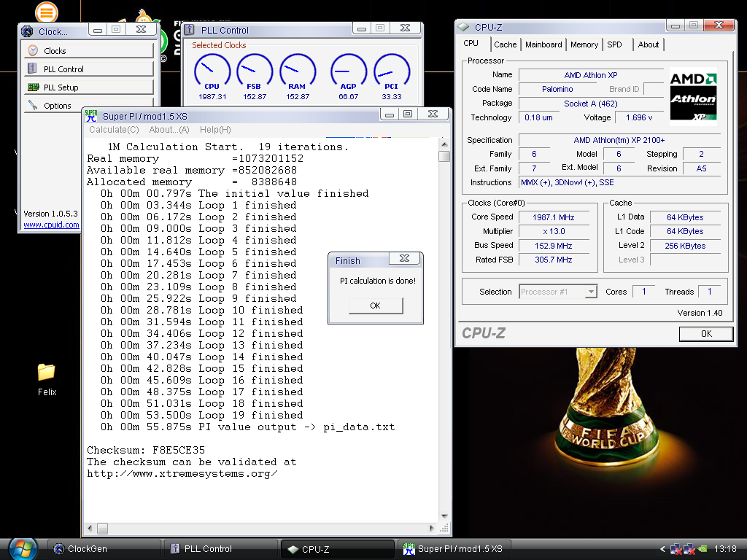Minimize the PLL Control window
The image size is (747, 560).
pyautogui.click(x=362, y=28)
